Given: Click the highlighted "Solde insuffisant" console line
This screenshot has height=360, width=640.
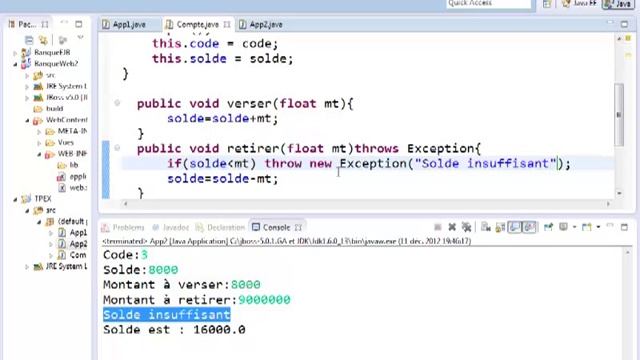Looking at the screenshot, I should [x=167, y=315].
